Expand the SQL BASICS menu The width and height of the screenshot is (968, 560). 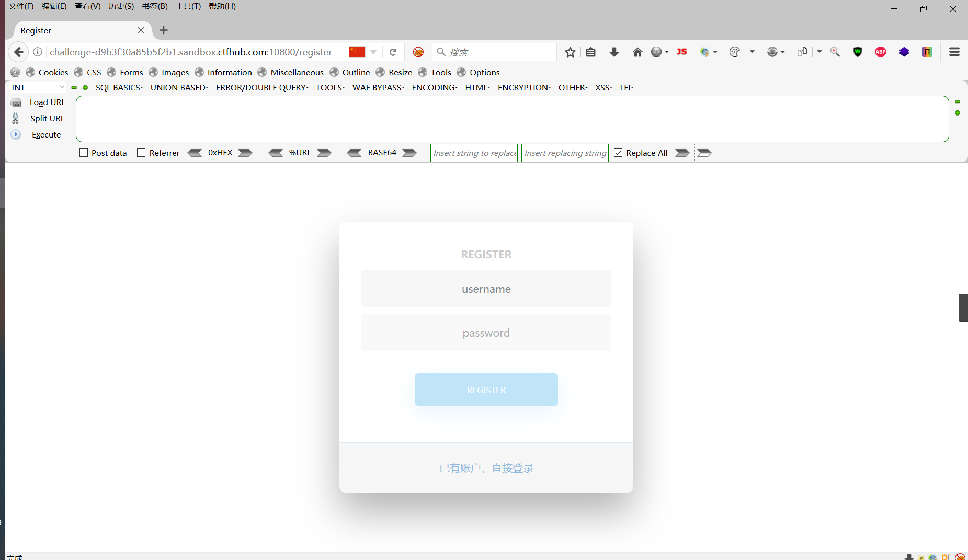click(x=119, y=87)
